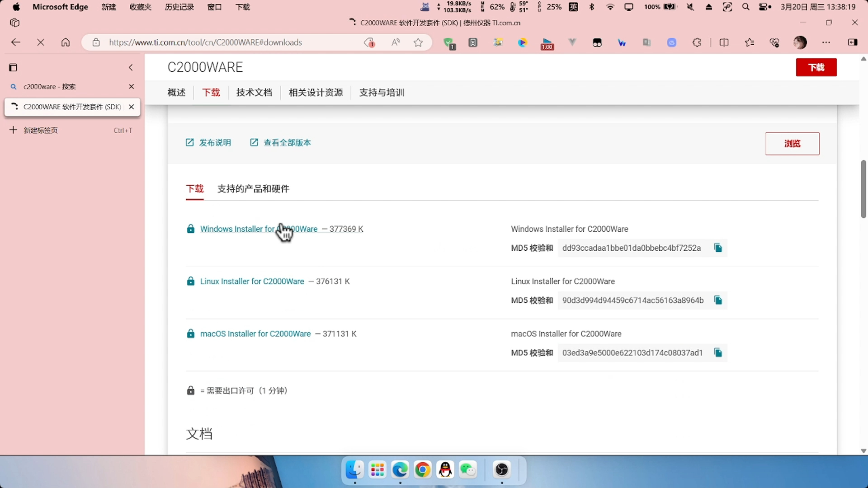Copy the Windows installer MD5 checksum

(718, 248)
